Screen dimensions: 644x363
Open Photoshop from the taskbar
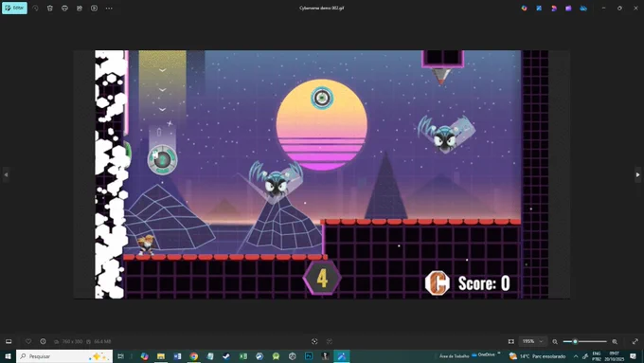(x=309, y=356)
